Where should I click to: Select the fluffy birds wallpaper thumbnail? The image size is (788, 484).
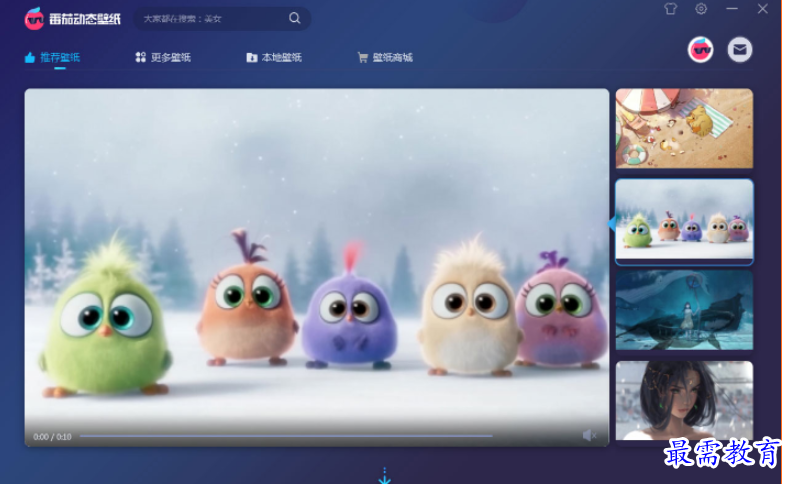pos(684,220)
